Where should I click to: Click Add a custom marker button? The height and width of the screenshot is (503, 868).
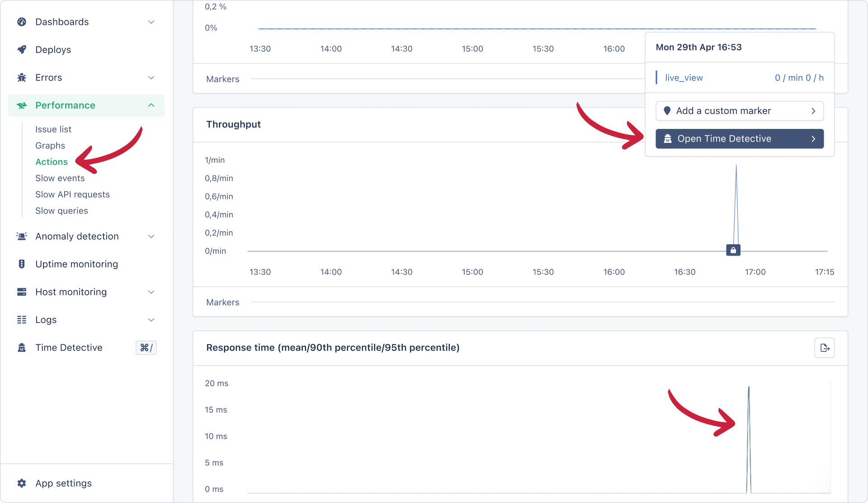(740, 111)
